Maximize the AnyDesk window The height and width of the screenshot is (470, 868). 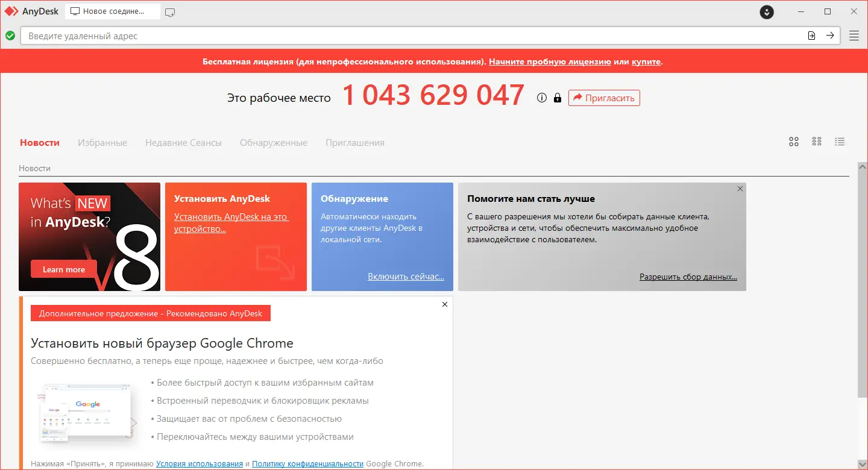click(828, 11)
